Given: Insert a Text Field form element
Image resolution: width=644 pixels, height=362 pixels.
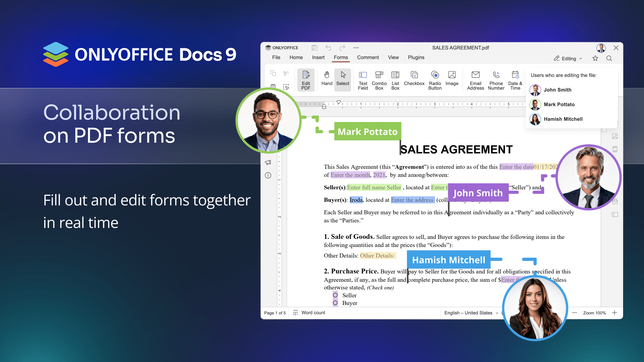Looking at the screenshot, I should pyautogui.click(x=363, y=80).
